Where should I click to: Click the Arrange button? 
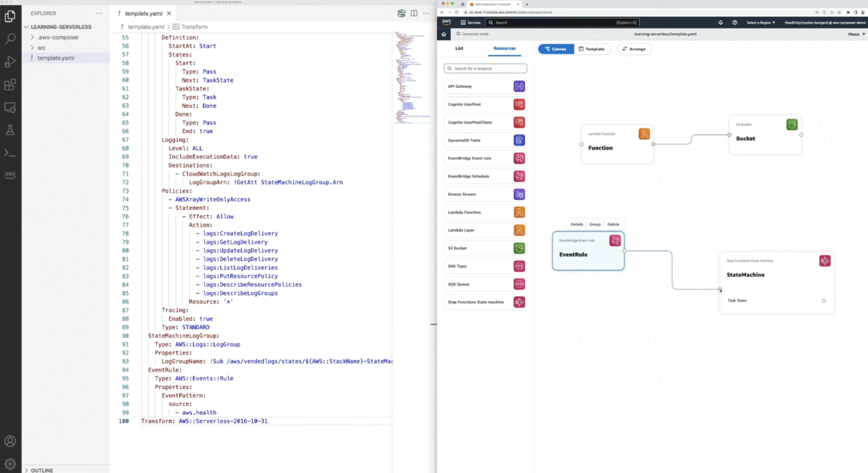tap(634, 49)
